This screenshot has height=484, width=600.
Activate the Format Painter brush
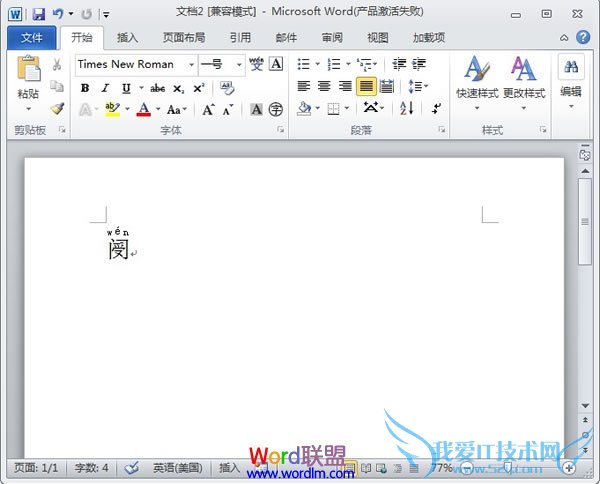(x=57, y=109)
